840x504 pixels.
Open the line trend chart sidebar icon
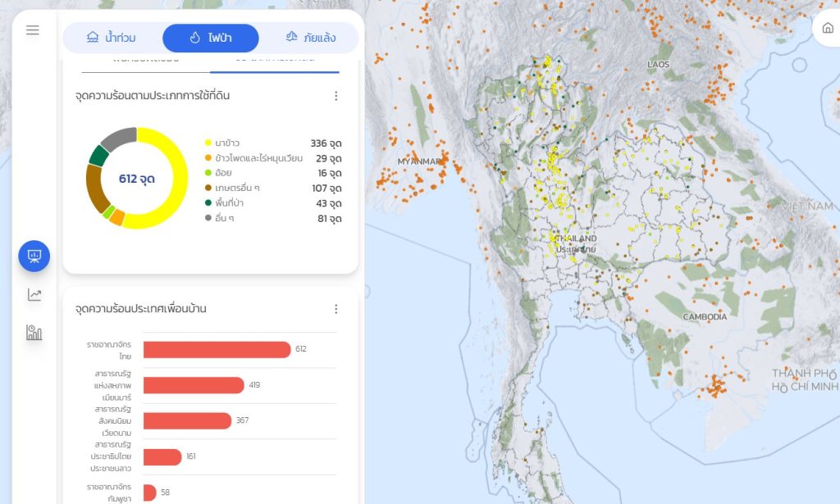pyautogui.click(x=34, y=295)
